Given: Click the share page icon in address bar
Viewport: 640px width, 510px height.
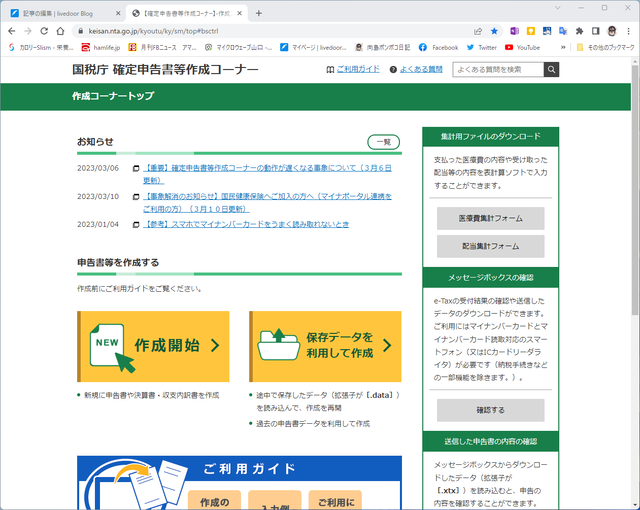Looking at the screenshot, I should pos(478,31).
